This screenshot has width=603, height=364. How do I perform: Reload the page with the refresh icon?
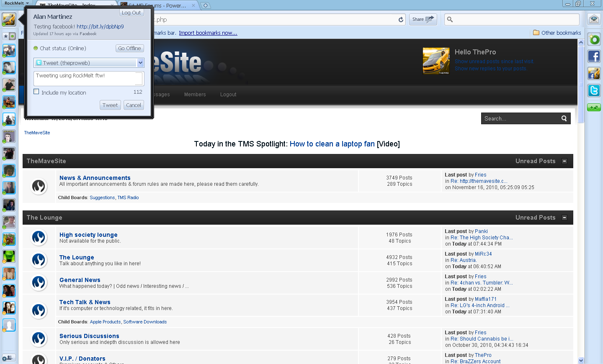[x=401, y=20]
